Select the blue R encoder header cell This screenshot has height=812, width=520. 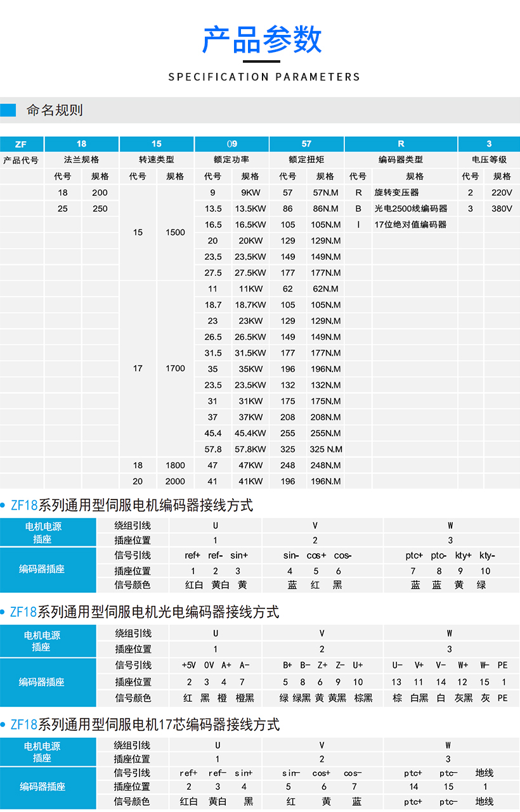[401, 144]
